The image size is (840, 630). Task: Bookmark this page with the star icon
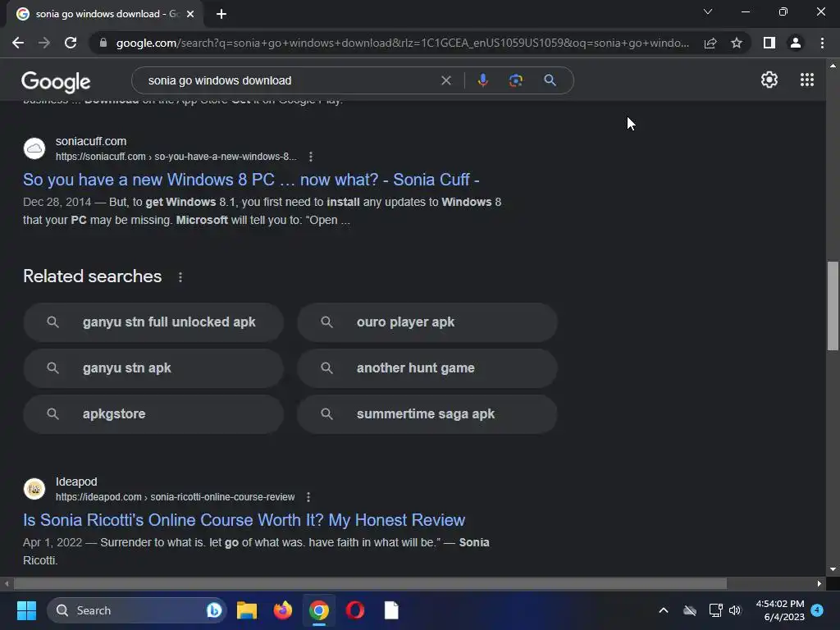tap(737, 43)
